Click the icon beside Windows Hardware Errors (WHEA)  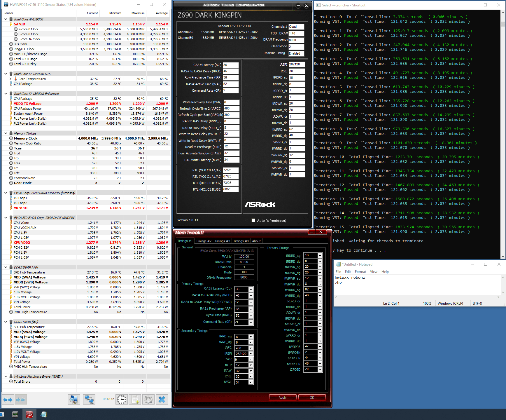tap(11, 377)
